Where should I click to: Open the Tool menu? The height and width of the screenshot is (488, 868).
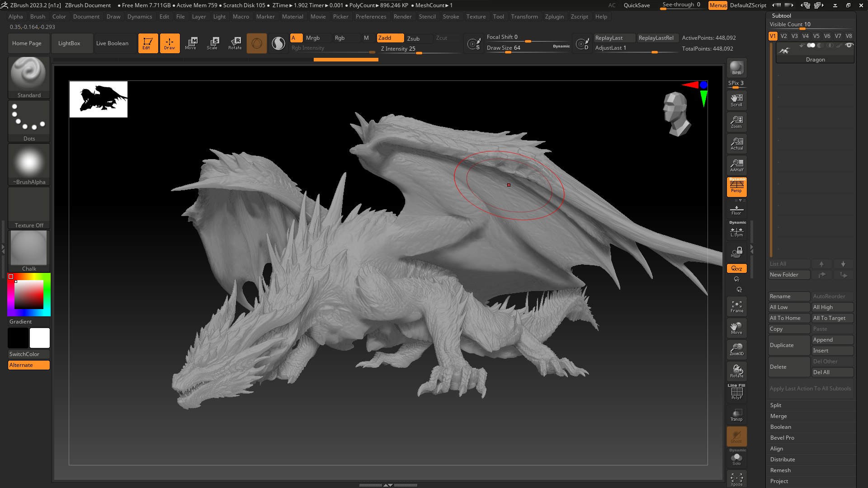[498, 17]
